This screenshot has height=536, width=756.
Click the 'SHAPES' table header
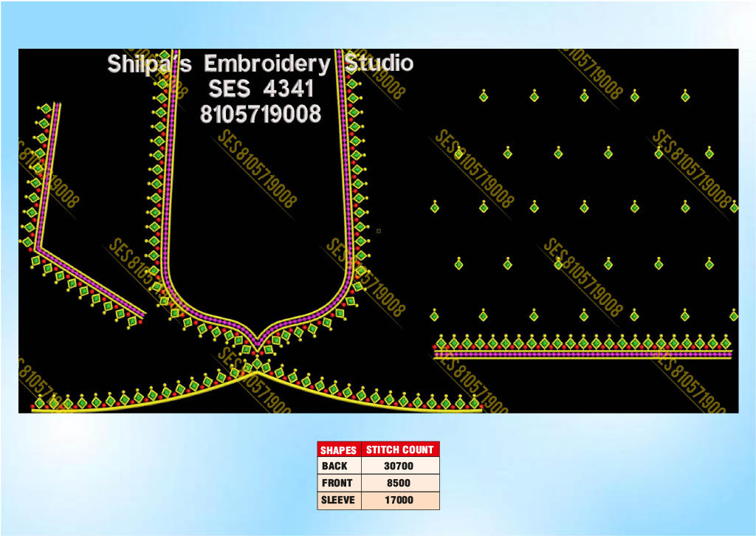pyautogui.click(x=338, y=450)
